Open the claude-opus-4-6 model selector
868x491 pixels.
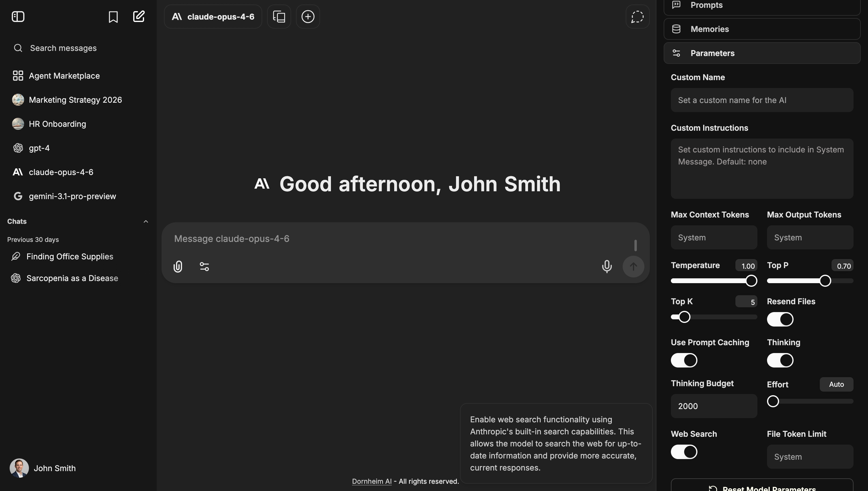pyautogui.click(x=213, y=16)
